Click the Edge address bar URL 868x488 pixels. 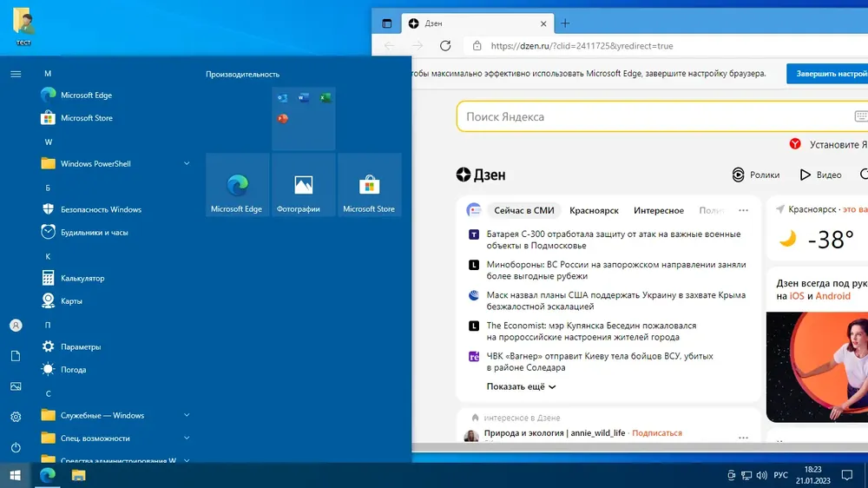582,46
